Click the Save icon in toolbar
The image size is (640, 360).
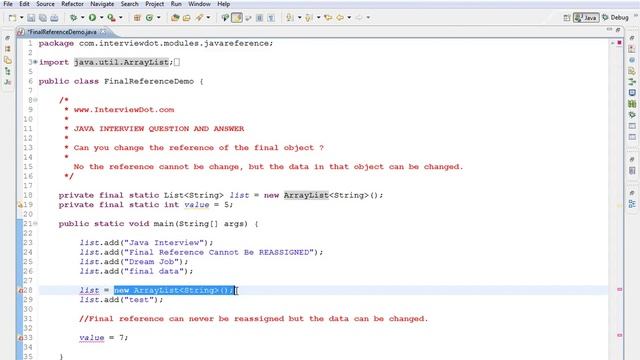(31, 18)
